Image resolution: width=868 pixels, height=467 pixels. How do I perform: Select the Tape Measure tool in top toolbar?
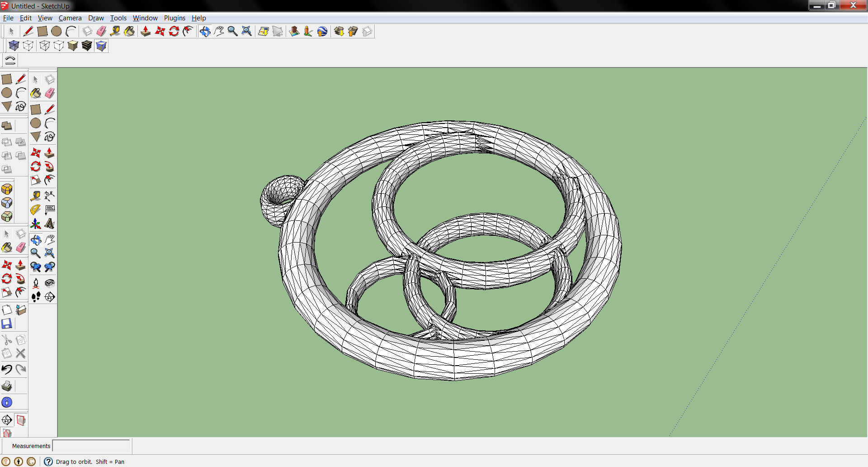point(115,31)
